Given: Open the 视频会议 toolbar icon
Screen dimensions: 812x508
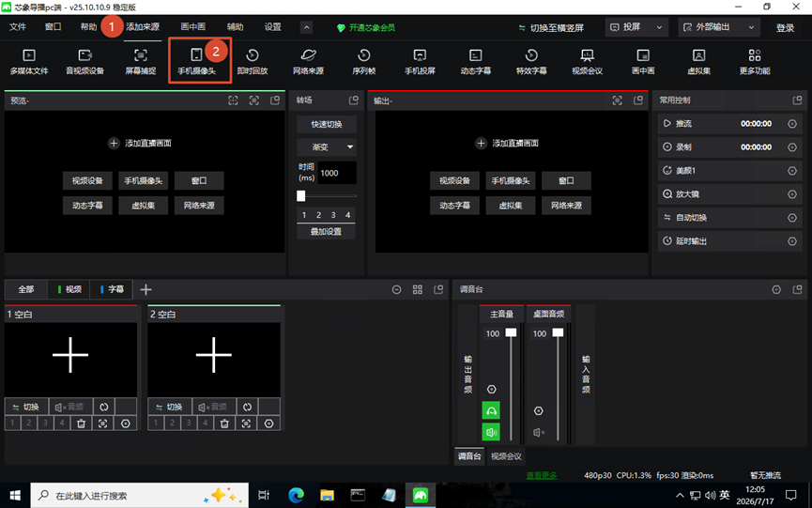Looking at the screenshot, I should coord(588,62).
